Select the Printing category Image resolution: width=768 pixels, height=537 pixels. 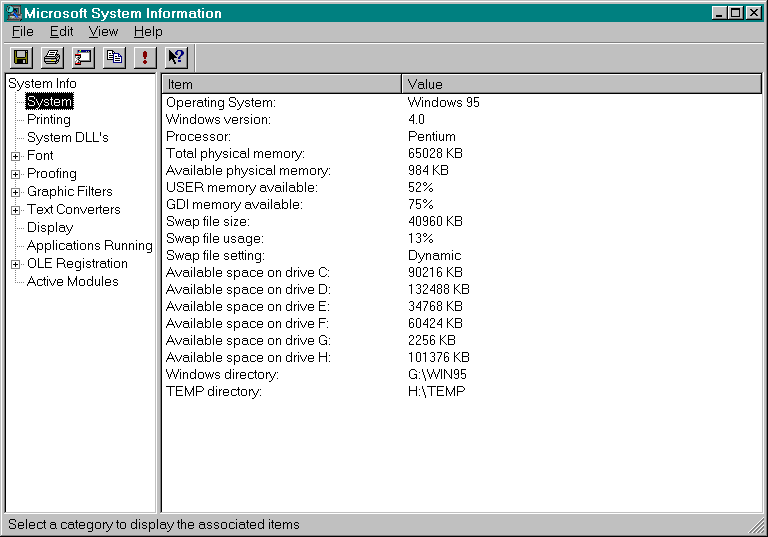(x=48, y=120)
